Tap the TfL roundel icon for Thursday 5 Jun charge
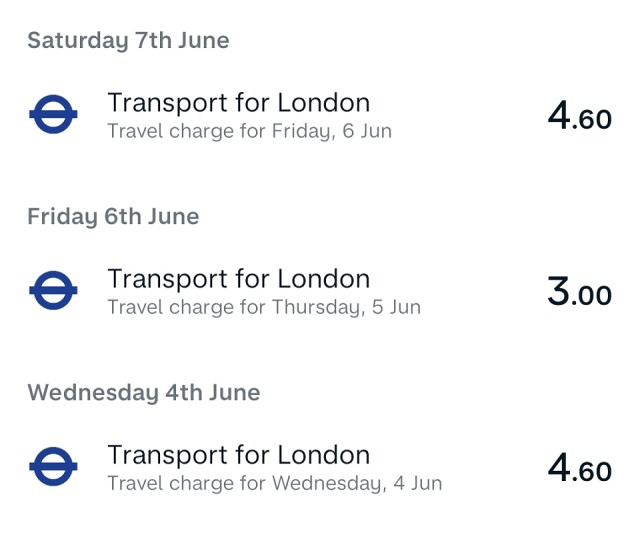 [x=53, y=290]
